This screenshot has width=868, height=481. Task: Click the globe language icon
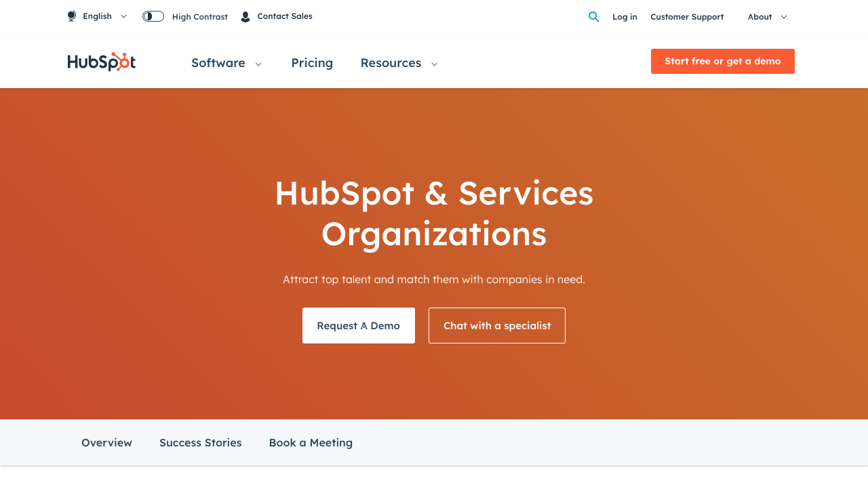pyautogui.click(x=72, y=16)
